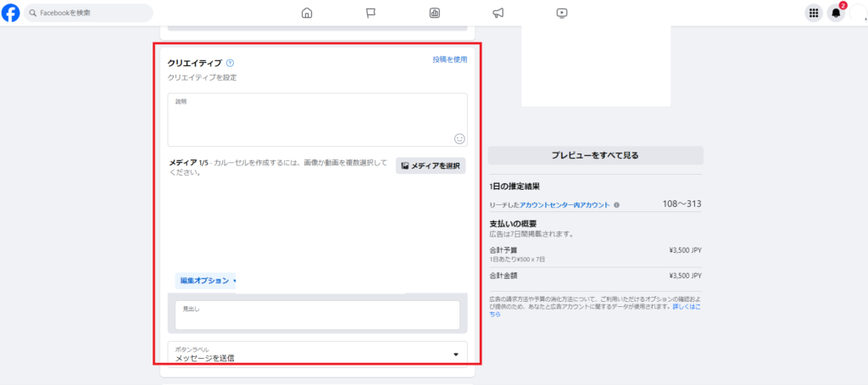Click the Facebookを検索 search box
The height and width of the screenshot is (385, 868).
click(89, 13)
